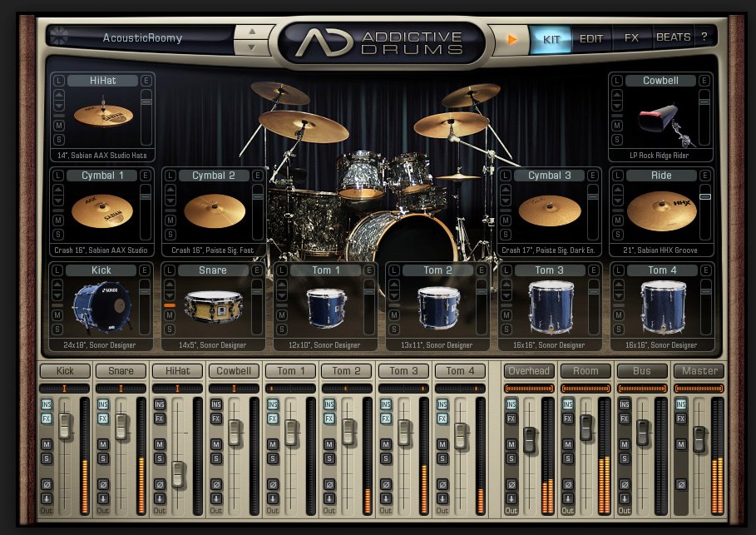Screen dimensions: 756x535
Task: Select the Overhead mixer channel label
Action: [x=529, y=371]
